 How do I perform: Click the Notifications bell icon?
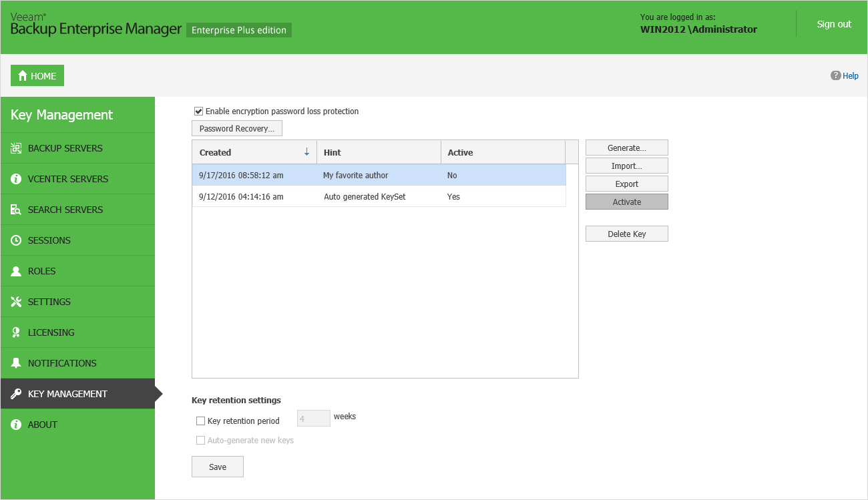point(16,363)
